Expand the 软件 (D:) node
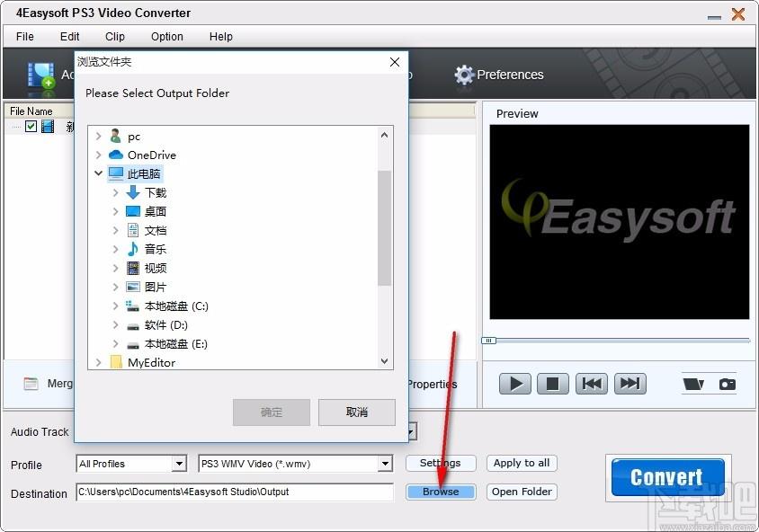The height and width of the screenshot is (532, 759). click(115, 324)
